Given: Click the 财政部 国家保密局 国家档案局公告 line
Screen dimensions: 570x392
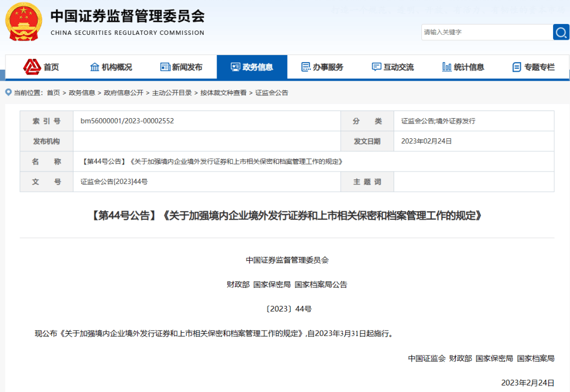Looking at the screenshot, I should [287, 284].
